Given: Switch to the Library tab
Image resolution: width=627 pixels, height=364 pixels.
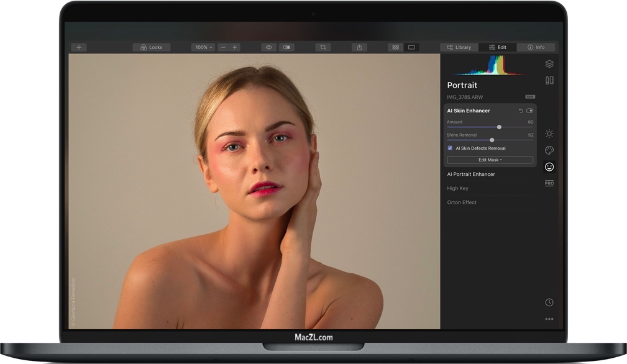Looking at the screenshot, I should [459, 47].
